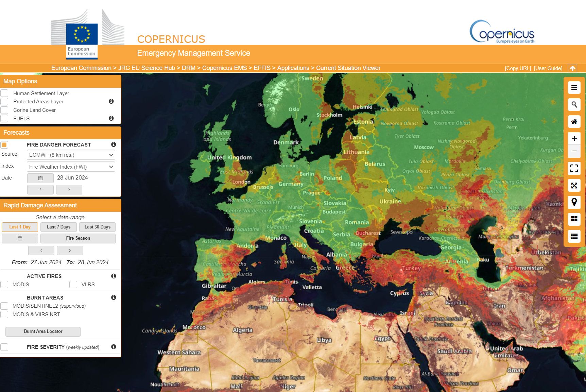Show Fire Danger Forecast info
The image size is (586, 392).
[114, 144]
